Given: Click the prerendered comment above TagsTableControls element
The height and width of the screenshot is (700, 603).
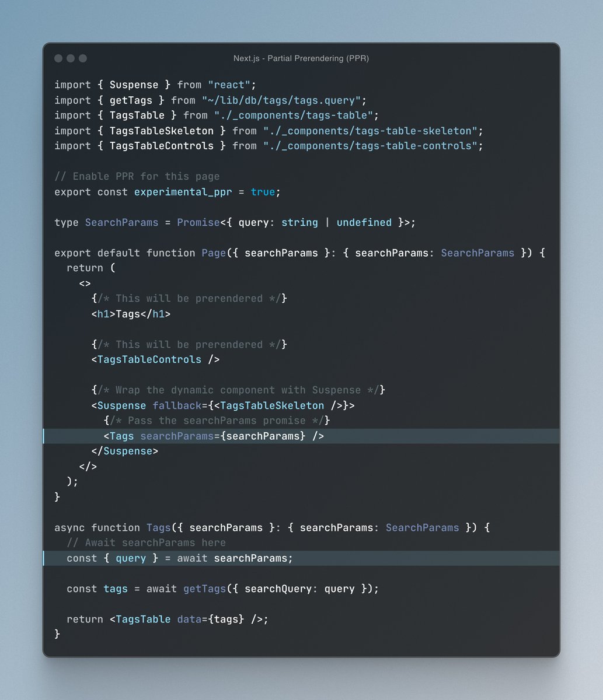Looking at the screenshot, I should [x=189, y=344].
